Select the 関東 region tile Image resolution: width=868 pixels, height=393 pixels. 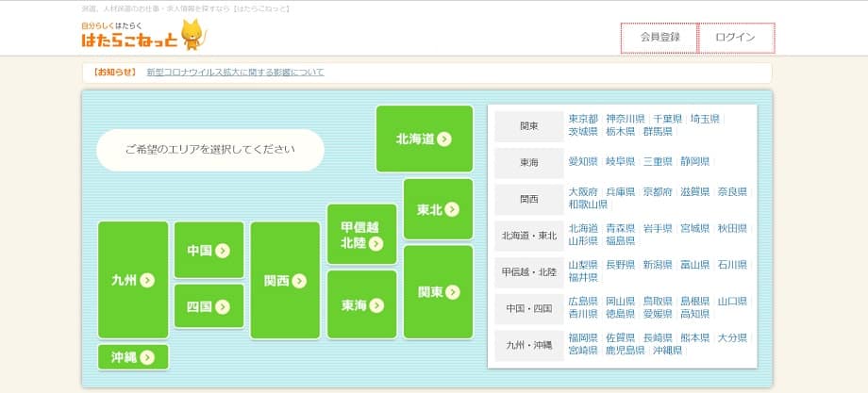[438, 292]
